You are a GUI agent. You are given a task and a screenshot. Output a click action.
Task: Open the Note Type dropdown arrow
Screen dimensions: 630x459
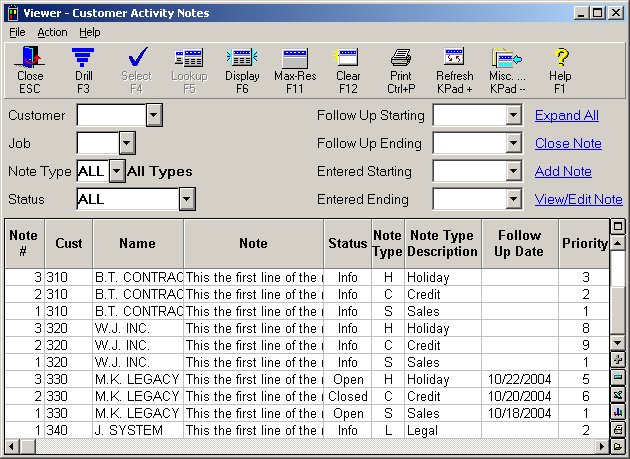[116, 171]
